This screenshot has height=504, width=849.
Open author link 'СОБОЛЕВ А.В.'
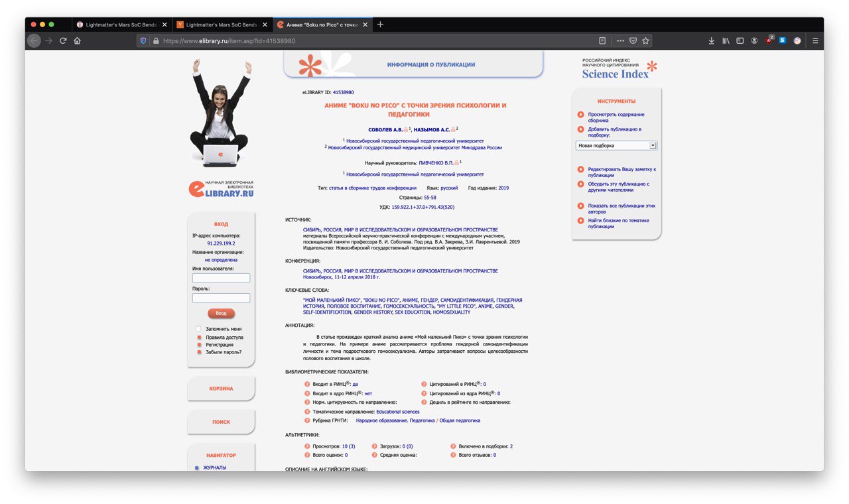pos(385,130)
